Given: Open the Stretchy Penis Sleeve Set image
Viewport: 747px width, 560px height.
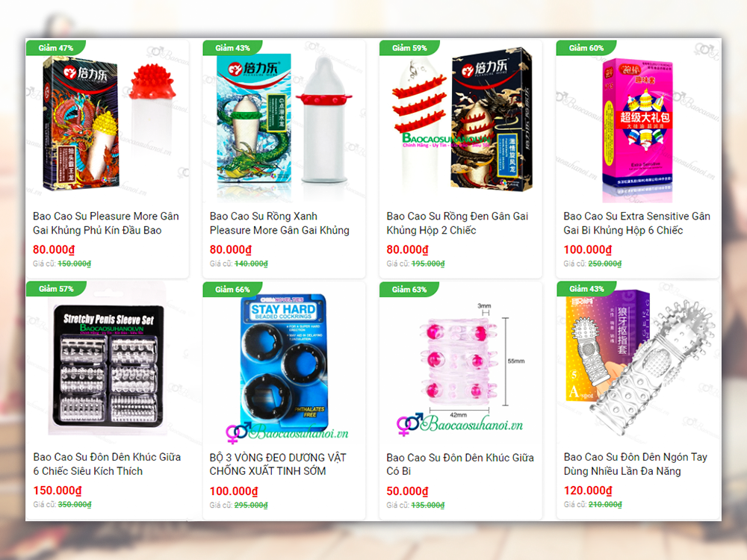Looking at the screenshot, I should (108, 364).
